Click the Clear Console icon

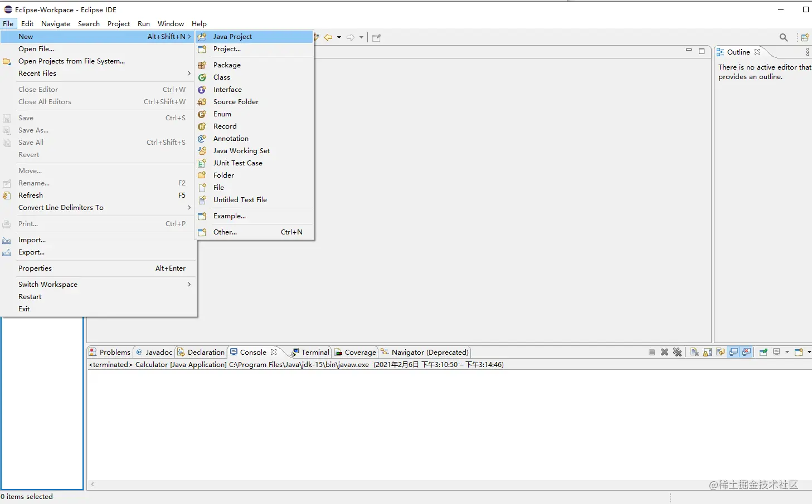tap(694, 352)
